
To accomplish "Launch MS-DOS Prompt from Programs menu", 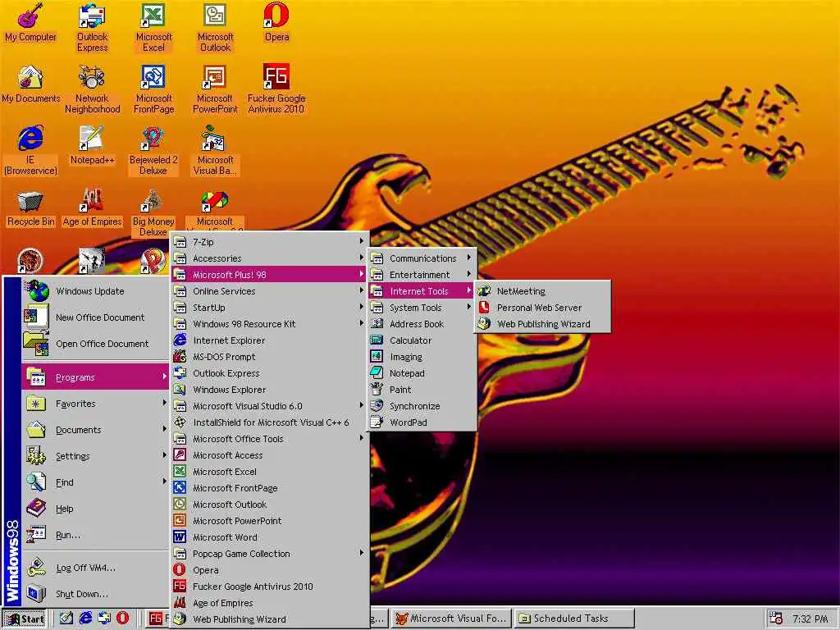I will coord(269,357).
